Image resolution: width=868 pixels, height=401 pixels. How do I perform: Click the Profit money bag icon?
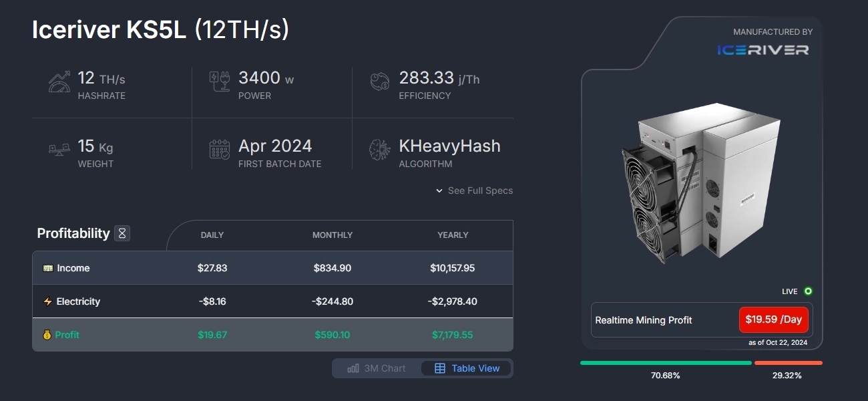click(47, 335)
